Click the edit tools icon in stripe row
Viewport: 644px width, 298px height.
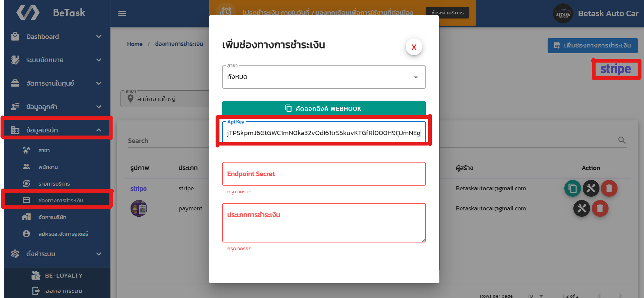click(x=591, y=188)
